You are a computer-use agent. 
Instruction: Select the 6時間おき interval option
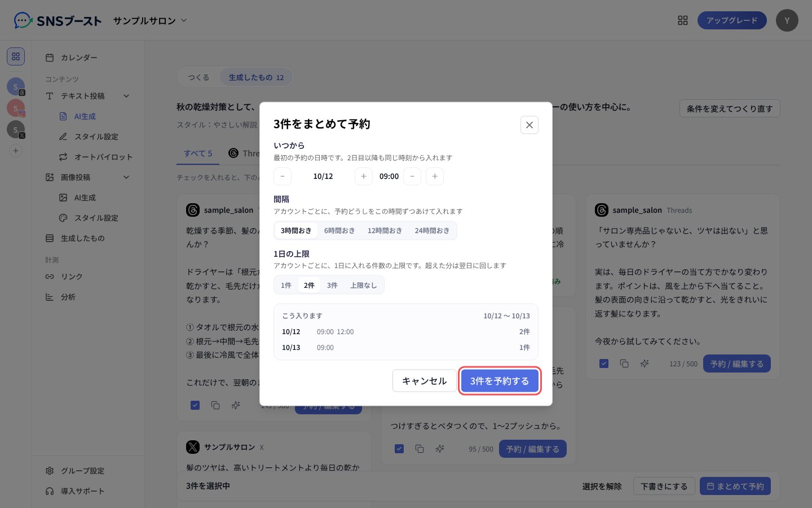point(339,230)
